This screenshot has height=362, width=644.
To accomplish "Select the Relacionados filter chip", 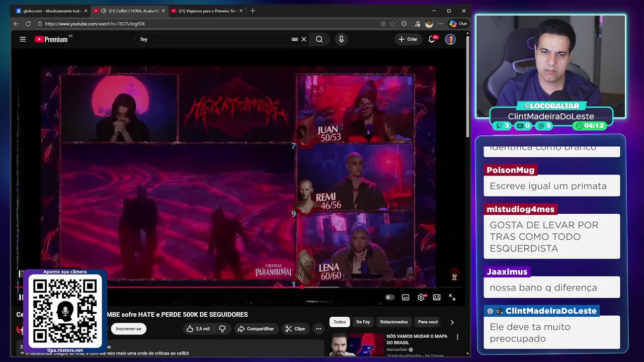I will [394, 322].
